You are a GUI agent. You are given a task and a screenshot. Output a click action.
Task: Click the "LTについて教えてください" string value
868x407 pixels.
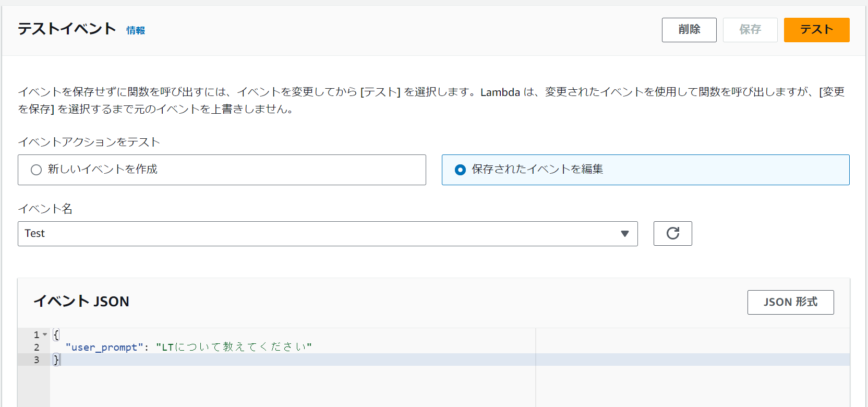[234, 347]
